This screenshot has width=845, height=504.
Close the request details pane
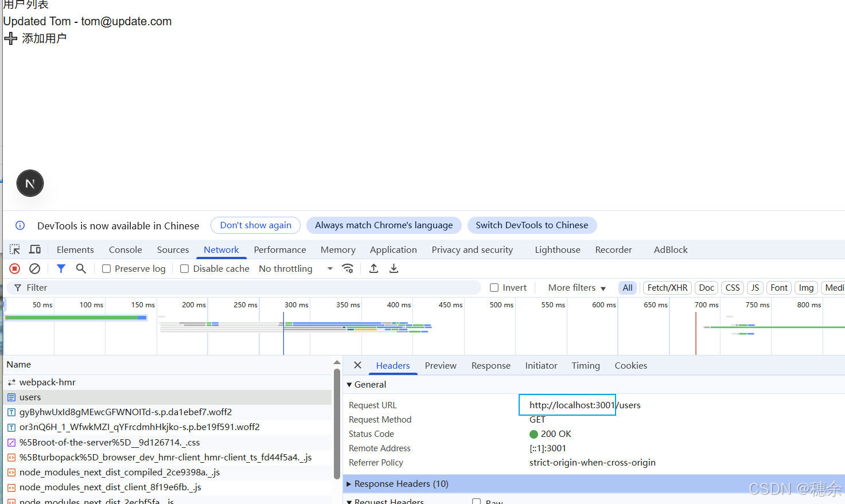pos(357,365)
